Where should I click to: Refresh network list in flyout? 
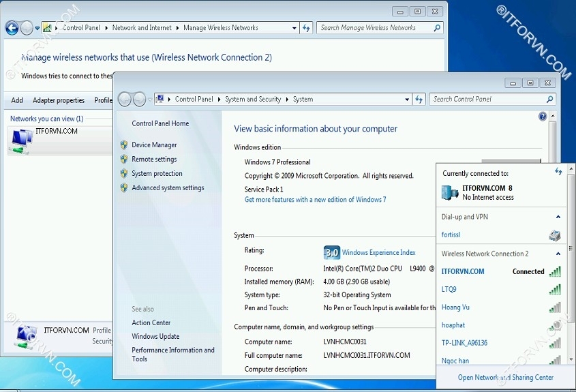558,172
